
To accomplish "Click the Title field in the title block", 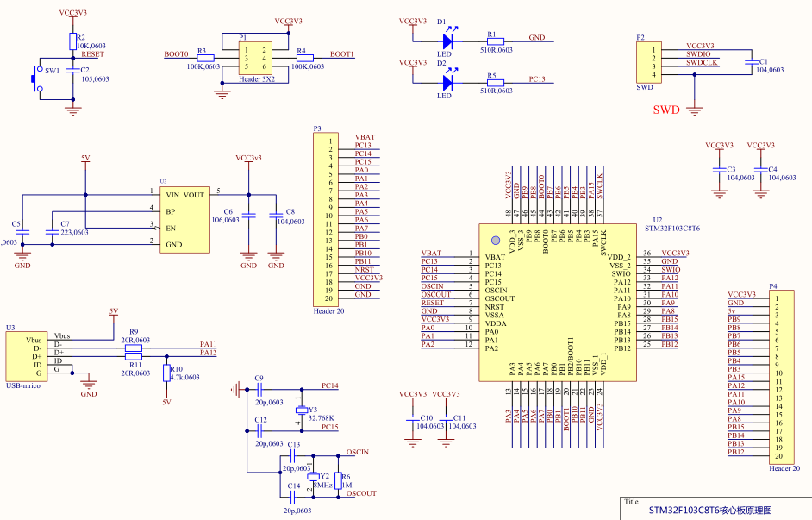I will [x=633, y=500].
